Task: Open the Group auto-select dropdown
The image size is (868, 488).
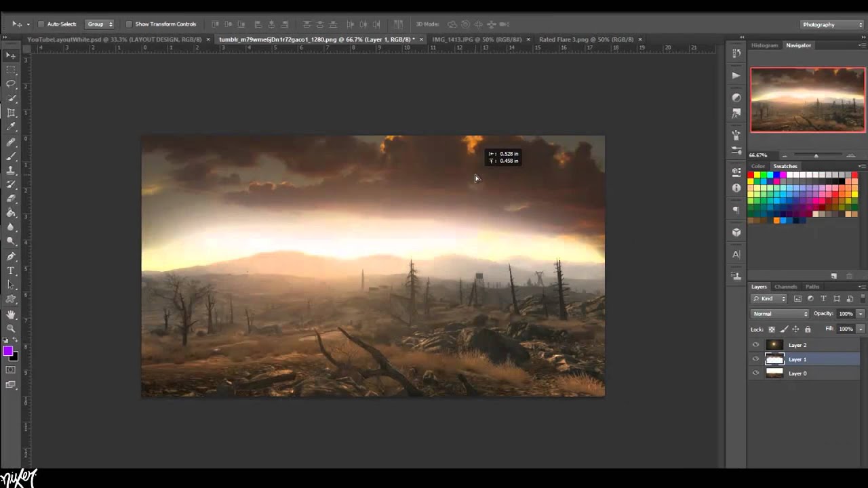Action: [x=100, y=24]
